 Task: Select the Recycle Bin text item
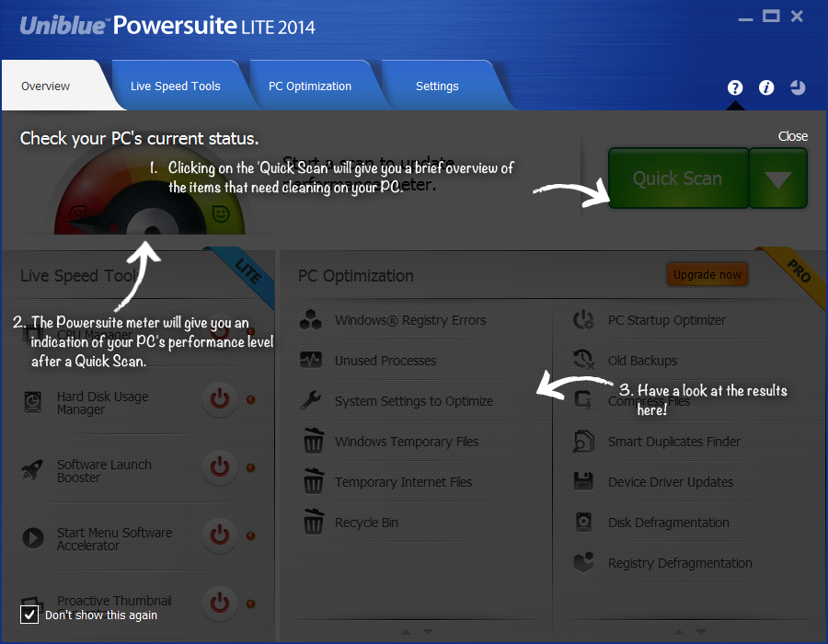366,523
